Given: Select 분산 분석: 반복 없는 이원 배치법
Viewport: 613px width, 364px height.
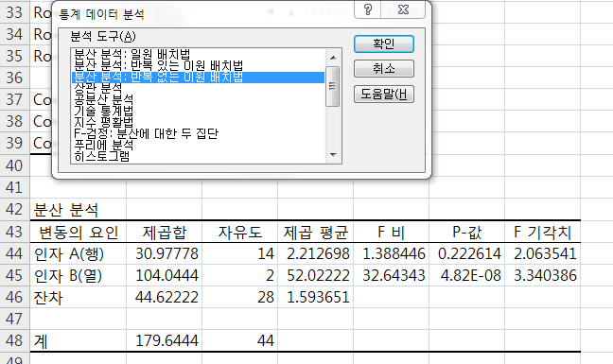Looking at the screenshot, I should tap(198, 77).
